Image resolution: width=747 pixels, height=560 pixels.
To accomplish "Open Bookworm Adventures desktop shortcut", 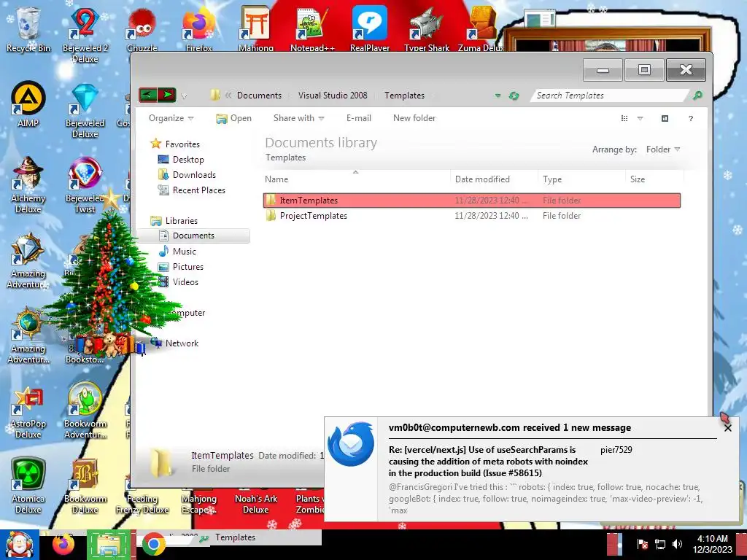I will (x=85, y=411).
